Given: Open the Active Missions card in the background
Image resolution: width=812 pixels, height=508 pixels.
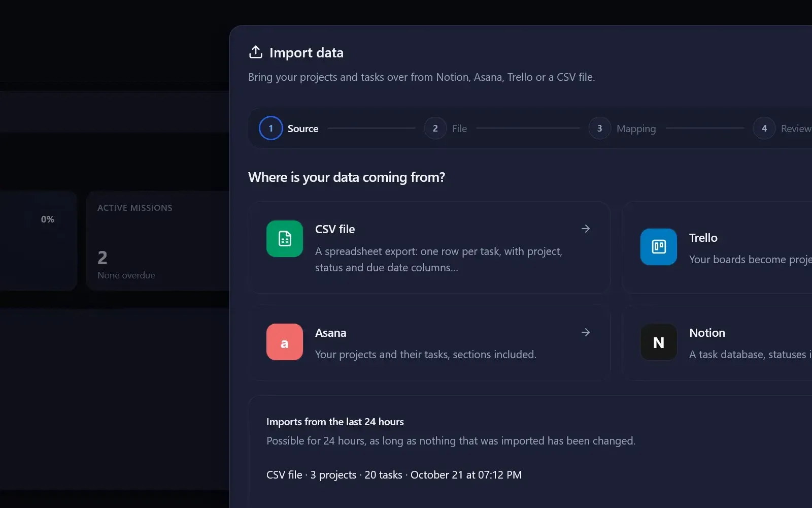Looking at the screenshot, I should (158, 241).
